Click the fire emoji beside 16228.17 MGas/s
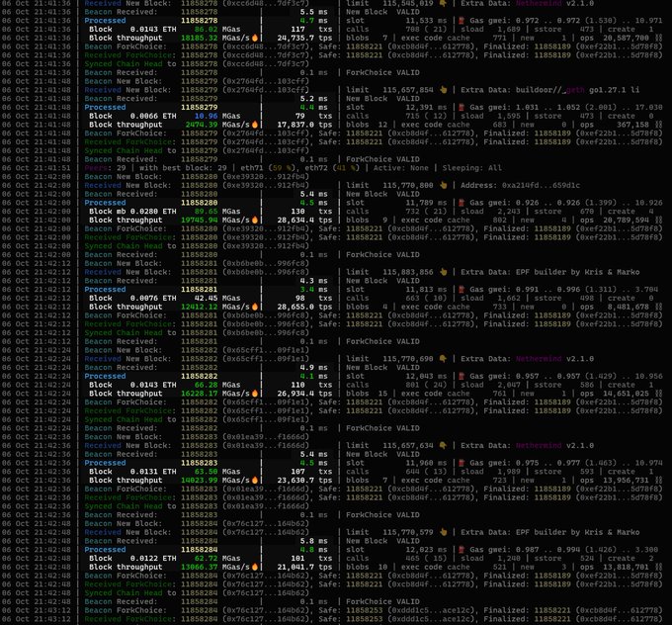672x625 pixels. coord(255,394)
